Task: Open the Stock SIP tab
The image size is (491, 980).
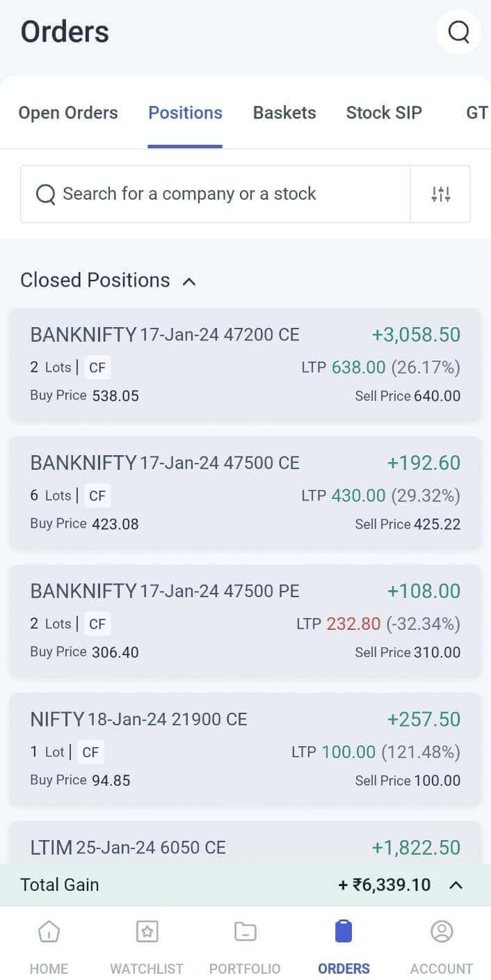Action: 384,113
